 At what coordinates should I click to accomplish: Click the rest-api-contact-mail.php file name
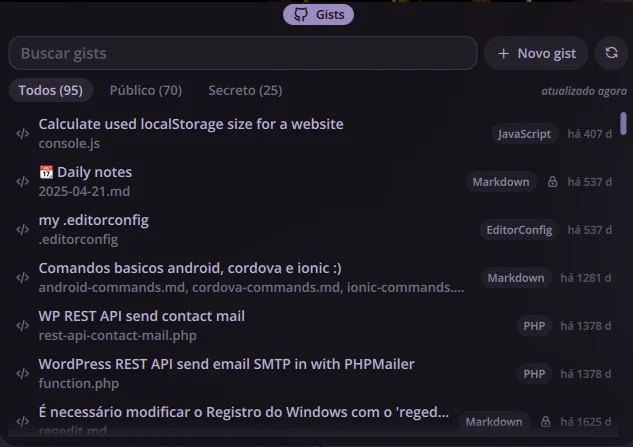pyautogui.click(x=117, y=335)
